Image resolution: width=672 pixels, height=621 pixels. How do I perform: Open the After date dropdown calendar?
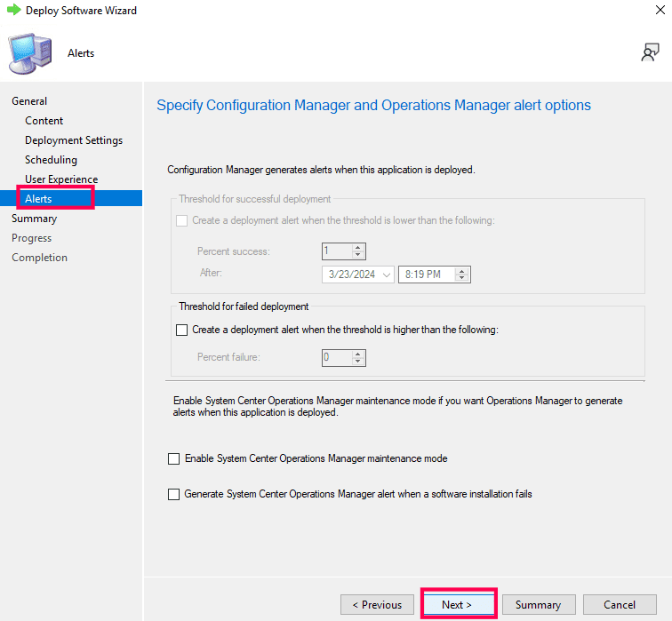point(387,275)
